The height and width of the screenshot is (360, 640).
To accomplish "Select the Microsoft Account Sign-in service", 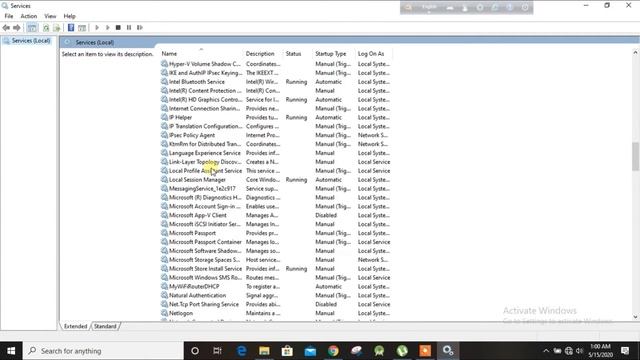I will [x=276, y=207].
